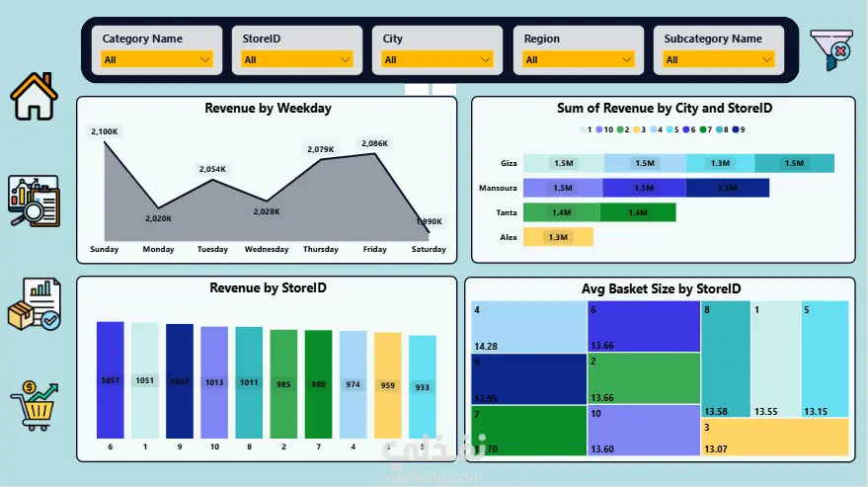This screenshot has width=868, height=487.
Task: Click legend swatch for store 9
Action: click(x=736, y=129)
